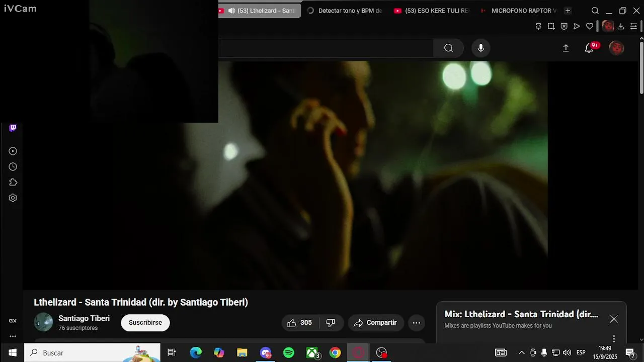This screenshot has height=362, width=644.
Task: Open the Santiago Tiberi channel avatar
Action: [43, 322]
